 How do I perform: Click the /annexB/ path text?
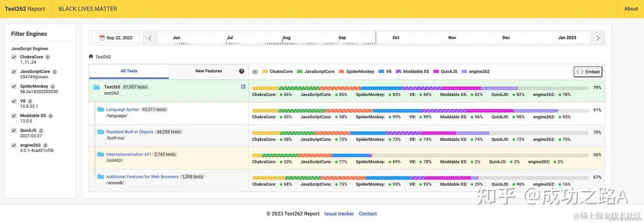(115, 183)
